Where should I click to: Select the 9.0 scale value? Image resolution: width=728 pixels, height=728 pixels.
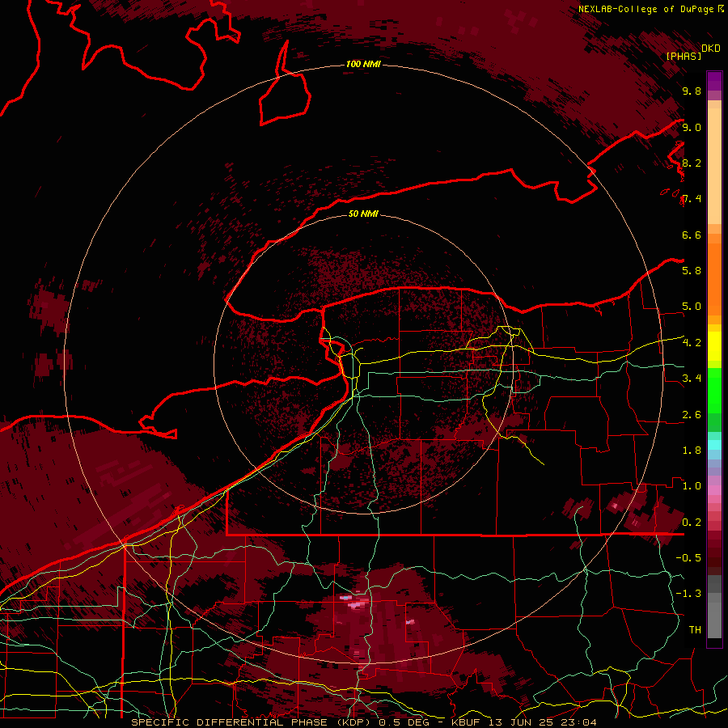coord(692,127)
